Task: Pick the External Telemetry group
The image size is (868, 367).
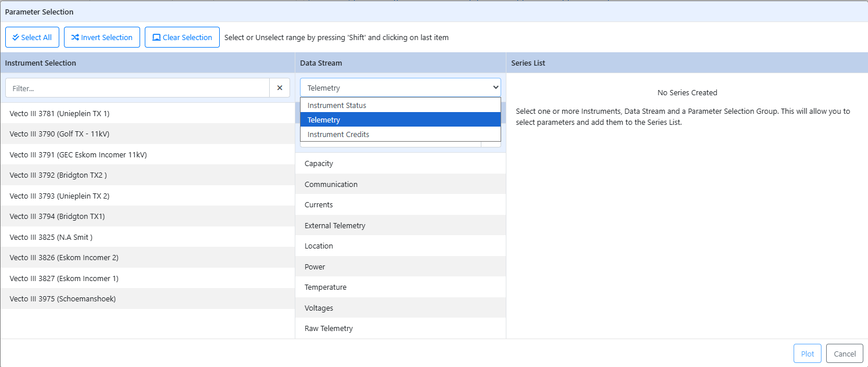Action: point(401,225)
